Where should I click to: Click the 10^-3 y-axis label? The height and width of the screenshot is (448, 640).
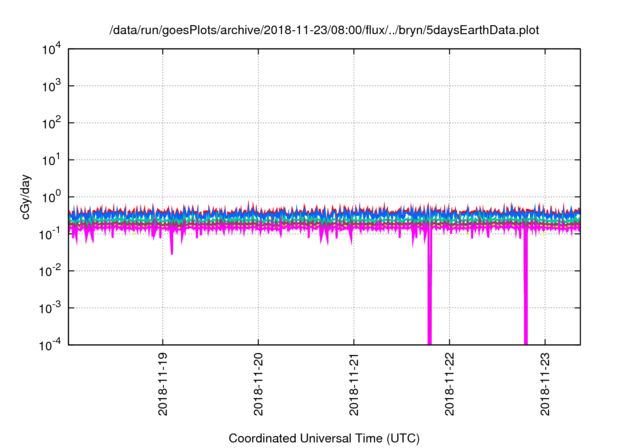tap(50, 308)
